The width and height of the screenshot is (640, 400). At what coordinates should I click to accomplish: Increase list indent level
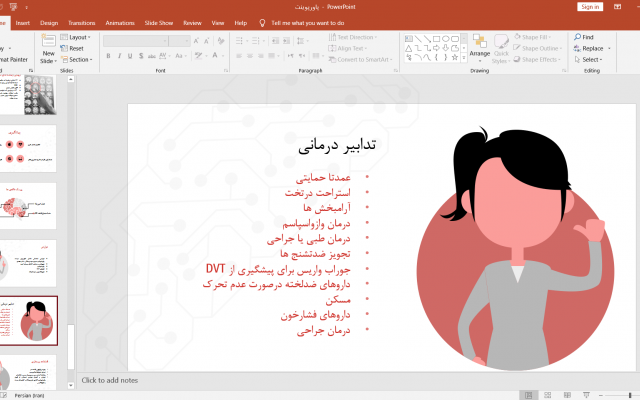pyautogui.click(x=287, y=41)
